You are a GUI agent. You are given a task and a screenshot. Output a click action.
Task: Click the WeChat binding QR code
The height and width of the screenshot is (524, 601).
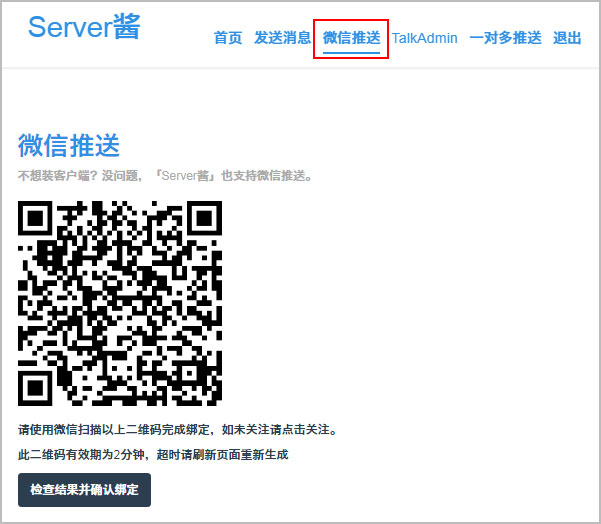pyautogui.click(x=120, y=304)
